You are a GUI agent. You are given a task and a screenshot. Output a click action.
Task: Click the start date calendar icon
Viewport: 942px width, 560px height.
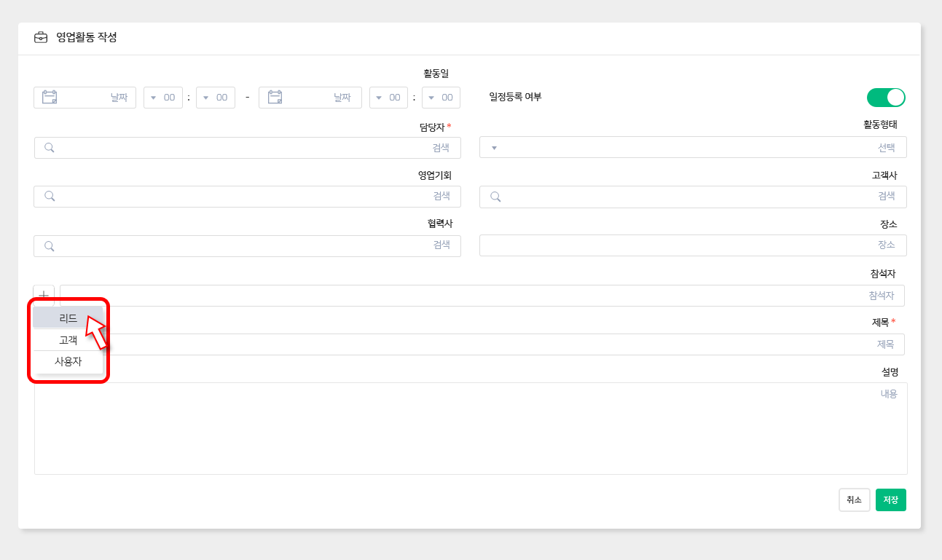pyautogui.click(x=50, y=98)
